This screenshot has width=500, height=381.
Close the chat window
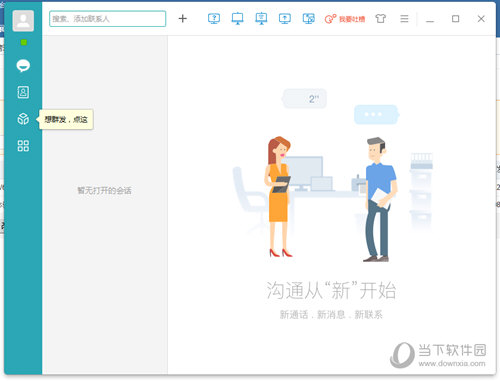[481, 19]
